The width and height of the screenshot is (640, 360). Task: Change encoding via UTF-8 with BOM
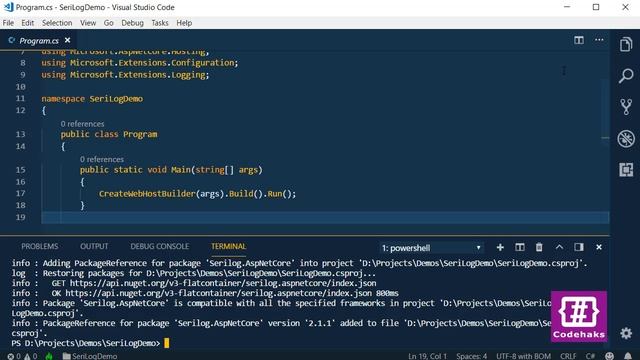[x=523, y=356]
